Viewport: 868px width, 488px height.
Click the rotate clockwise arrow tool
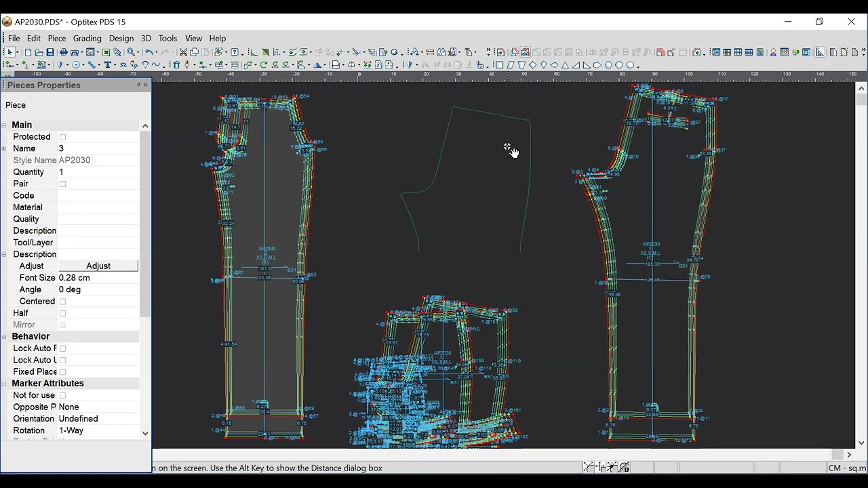tap(264, 65)
